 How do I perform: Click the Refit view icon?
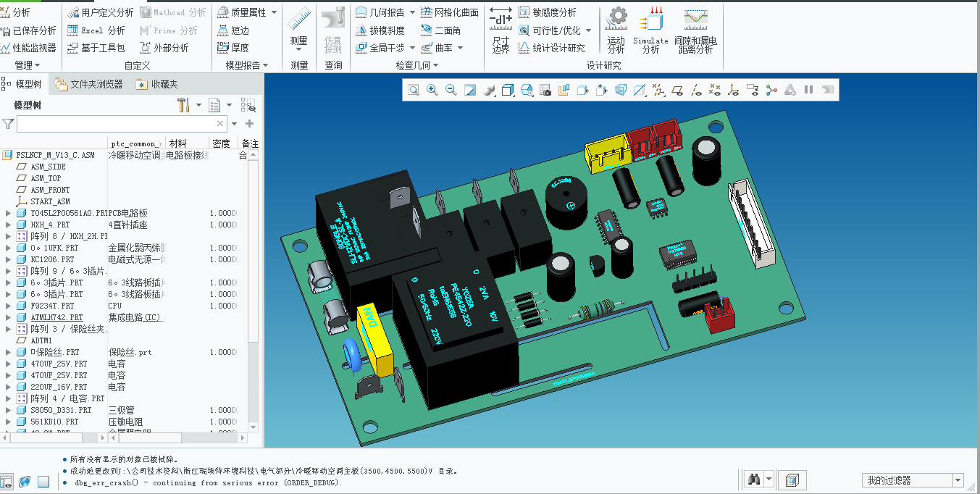click(x=413, y=90)
